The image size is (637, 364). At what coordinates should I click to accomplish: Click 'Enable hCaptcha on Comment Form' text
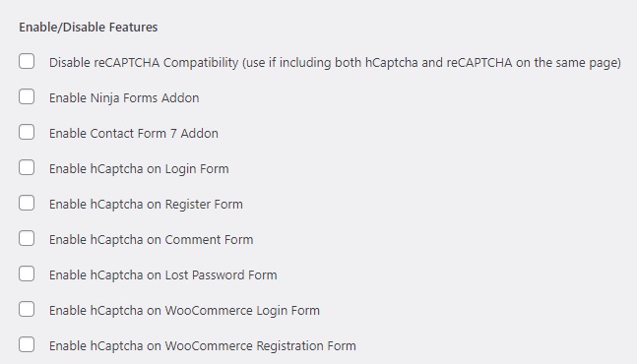[x=151, y=240]
